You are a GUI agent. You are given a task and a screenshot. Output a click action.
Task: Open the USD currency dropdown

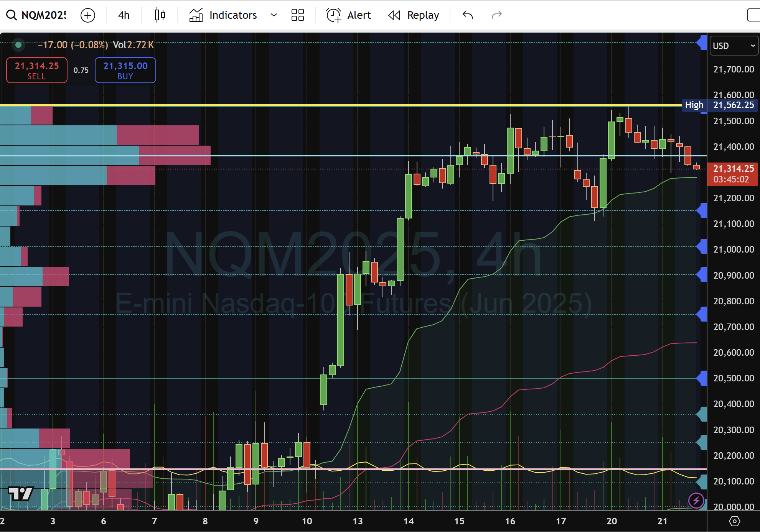[x=734, y=46]
